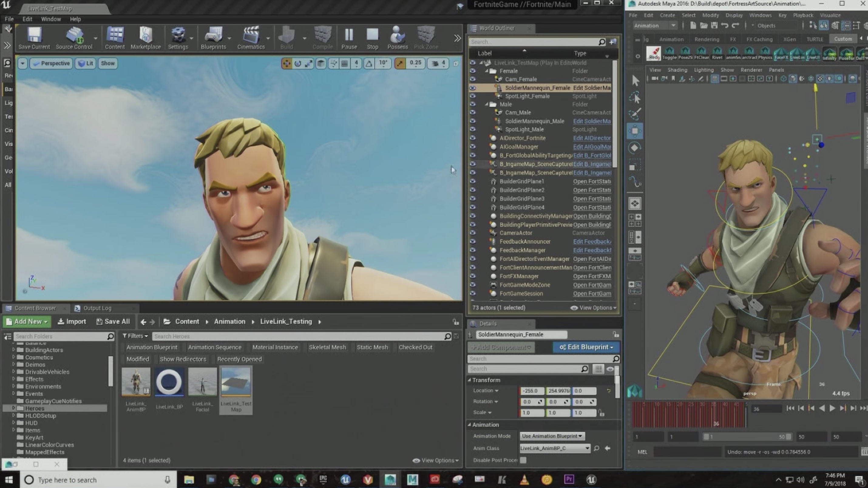The height and width of the screenshot is (488, 868).
Task: Open the Animation Mode dropdown in Details
Action: coord(551,435)
